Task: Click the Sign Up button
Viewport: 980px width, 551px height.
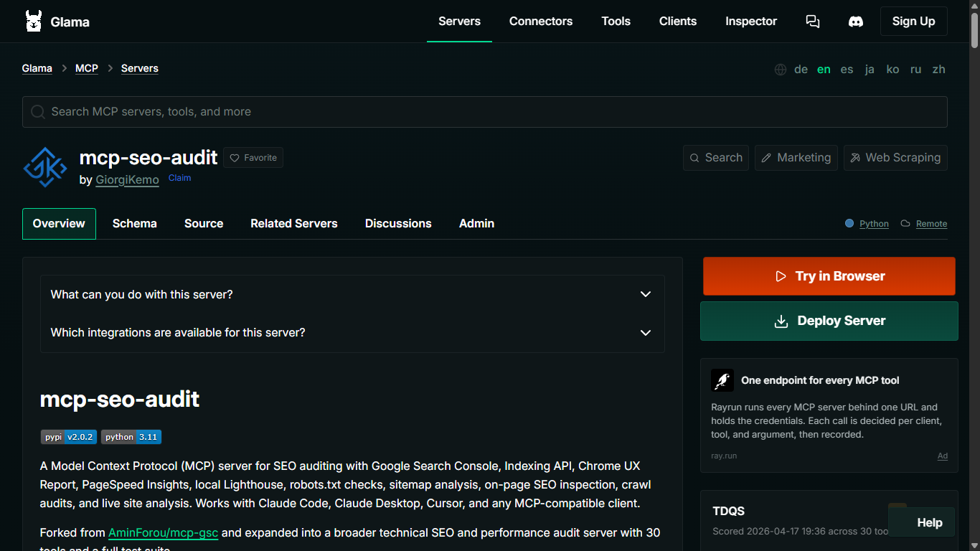Action: (x=913, y=22)
